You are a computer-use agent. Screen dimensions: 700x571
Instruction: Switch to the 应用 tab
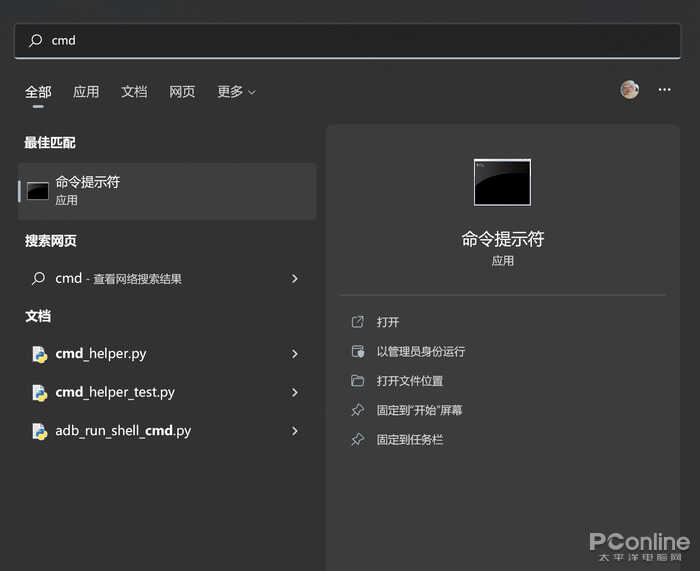click(x=86, y=92)
